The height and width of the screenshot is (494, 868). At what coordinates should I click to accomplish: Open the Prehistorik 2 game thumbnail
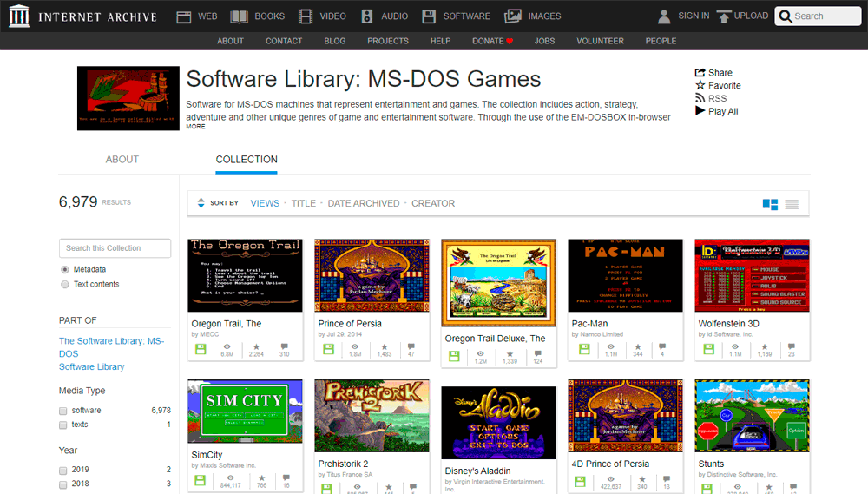point(372,416)
